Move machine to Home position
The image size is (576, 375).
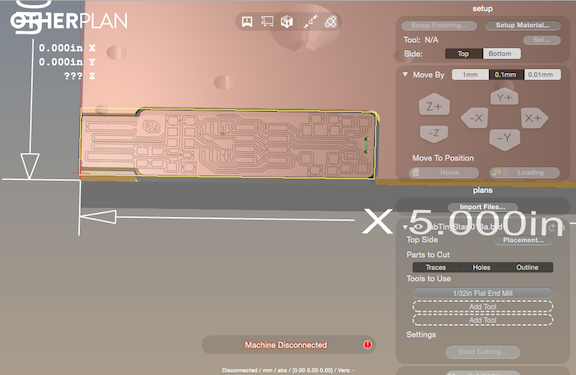[x=444, y=172]
